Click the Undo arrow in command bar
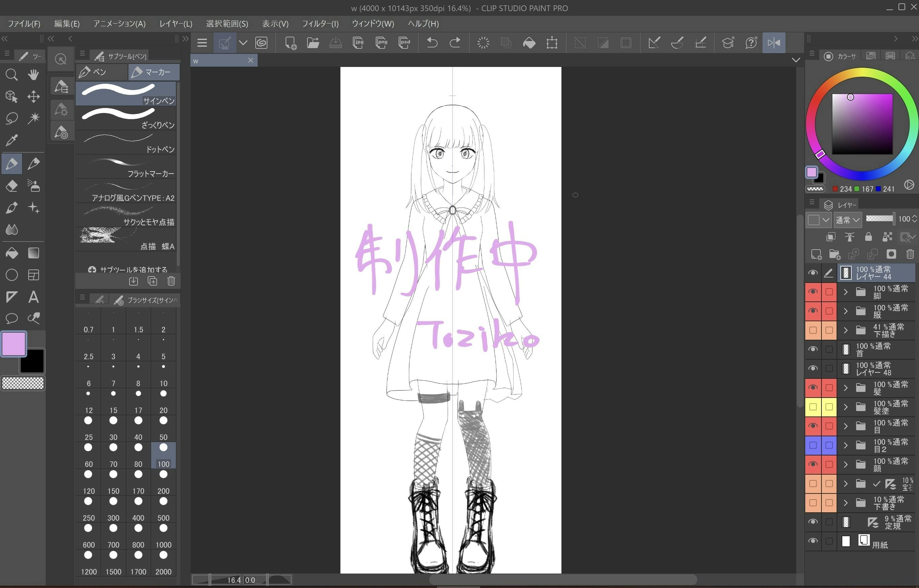 point(432,43)
